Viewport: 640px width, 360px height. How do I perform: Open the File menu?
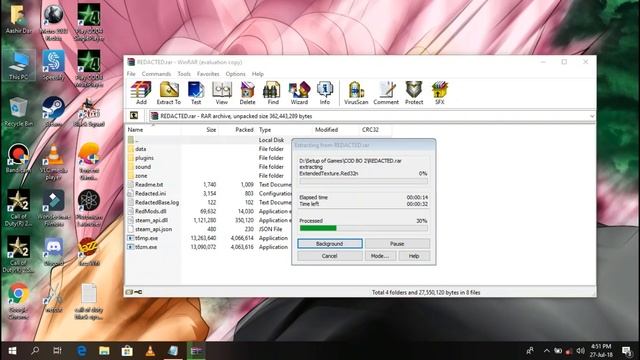131,74
